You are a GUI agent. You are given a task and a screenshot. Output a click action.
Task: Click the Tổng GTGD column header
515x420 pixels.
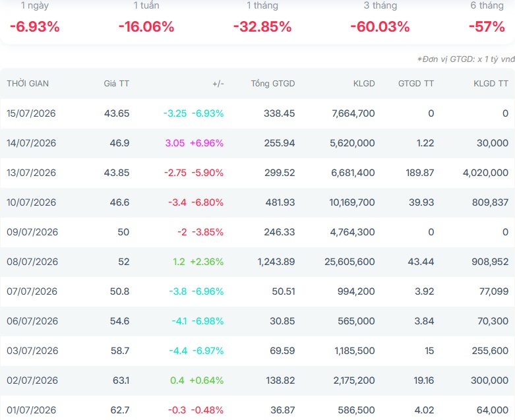(x=273, y=84)
